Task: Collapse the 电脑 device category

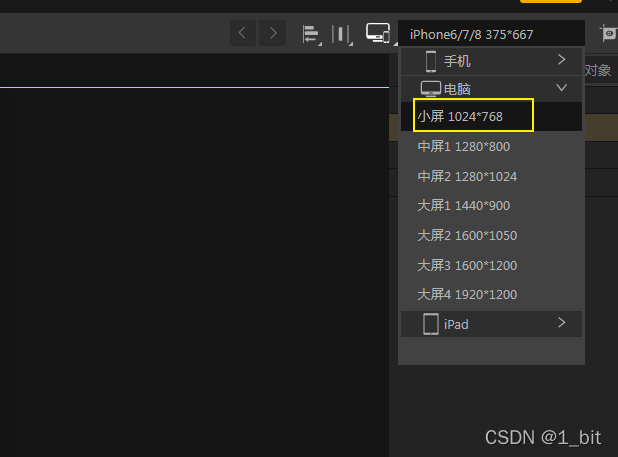Action: point(491,89)
